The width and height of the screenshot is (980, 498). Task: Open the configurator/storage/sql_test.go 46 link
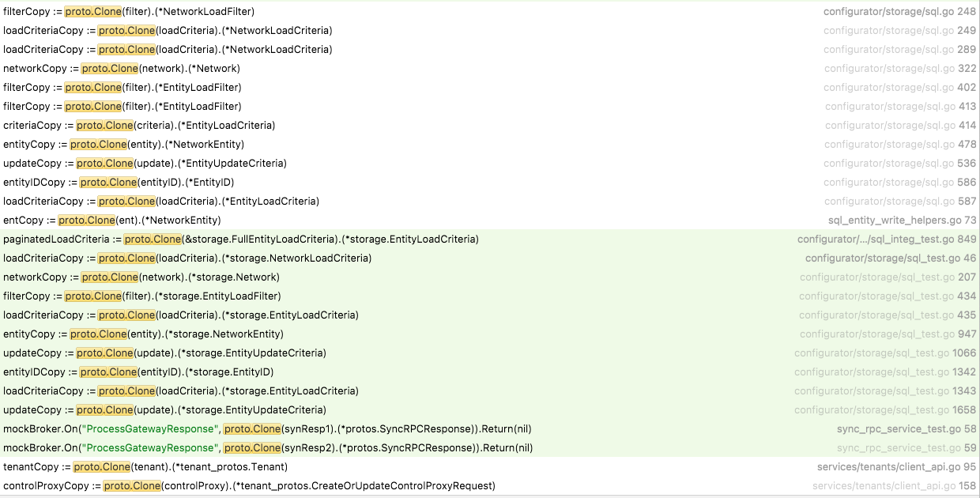[888, 258]
